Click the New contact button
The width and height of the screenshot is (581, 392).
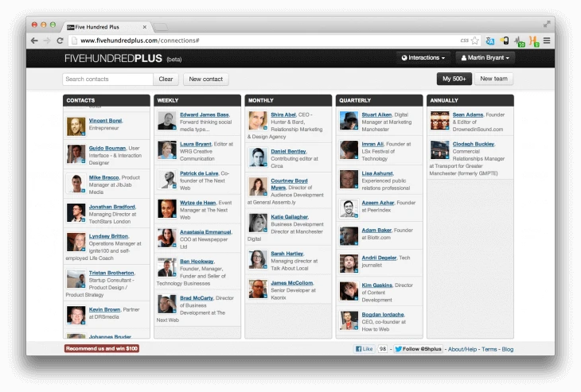pyautogui.click(x=205, y=80)
